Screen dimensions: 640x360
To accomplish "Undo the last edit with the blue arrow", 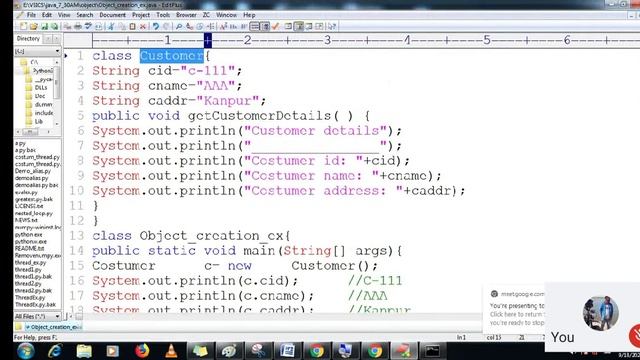I will point(156,27).
